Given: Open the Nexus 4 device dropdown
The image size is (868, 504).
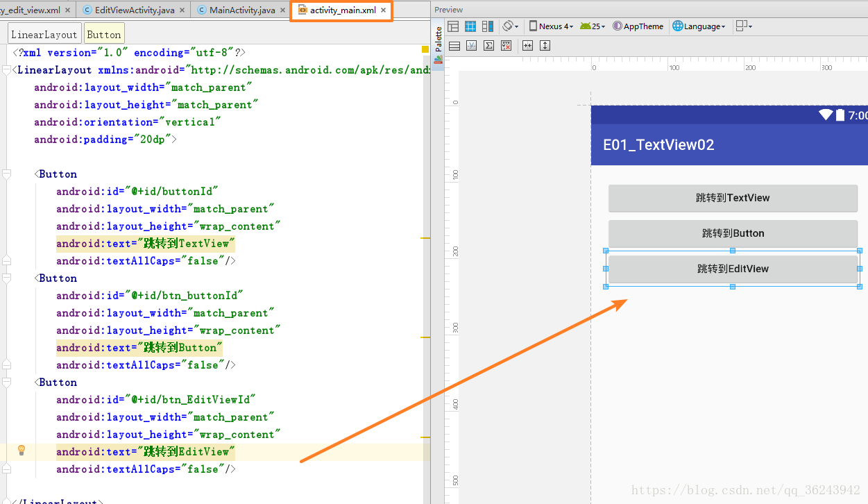Looking at the screenshot, I should (554, 26).
